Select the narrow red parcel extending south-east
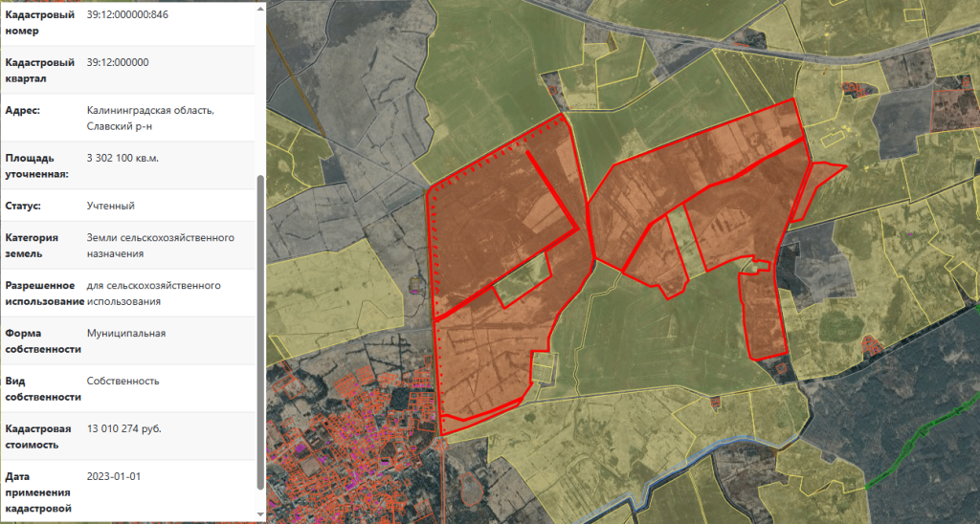980x524 pixels. coord(764,316)
